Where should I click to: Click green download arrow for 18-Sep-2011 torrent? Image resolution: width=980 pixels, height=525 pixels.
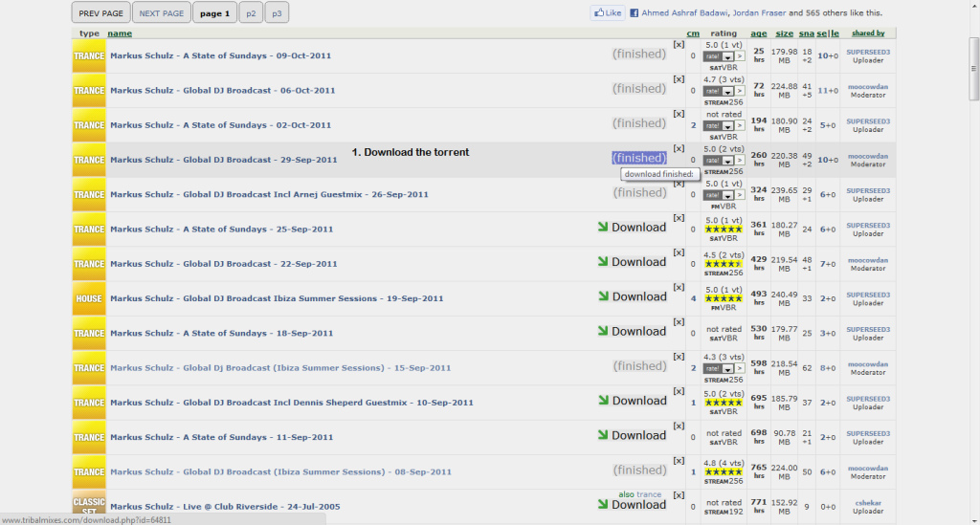(x=603, y=330)
